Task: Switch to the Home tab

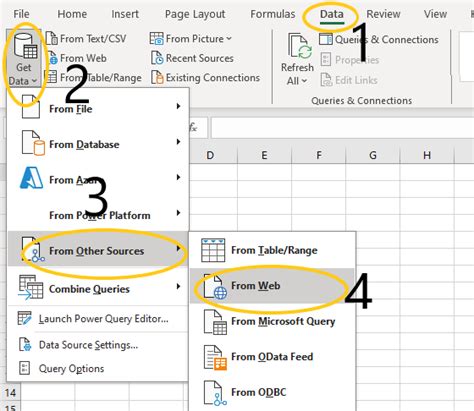Action: pos(72,14)
